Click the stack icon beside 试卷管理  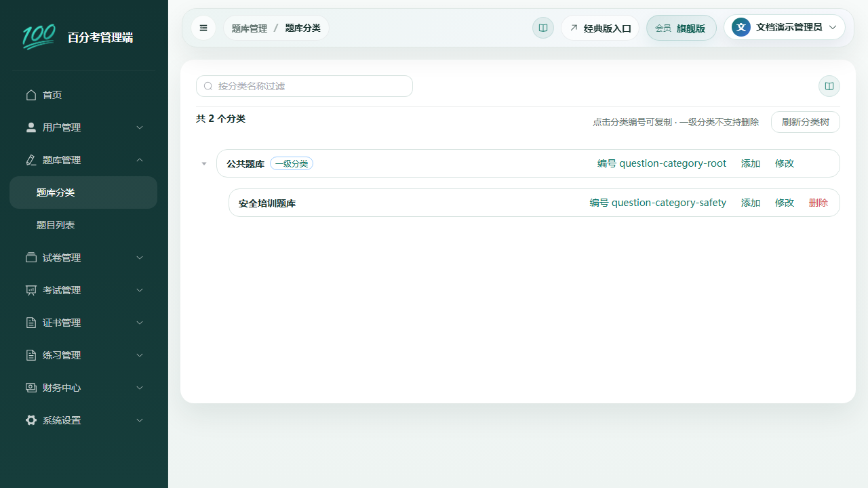click(x=31, y=258)
